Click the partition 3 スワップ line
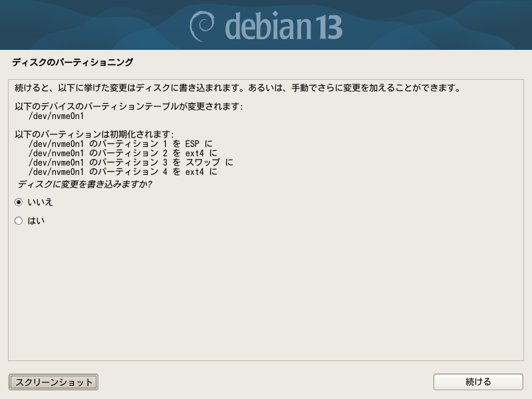Screen dimensions: 532x399 point(130,162)
